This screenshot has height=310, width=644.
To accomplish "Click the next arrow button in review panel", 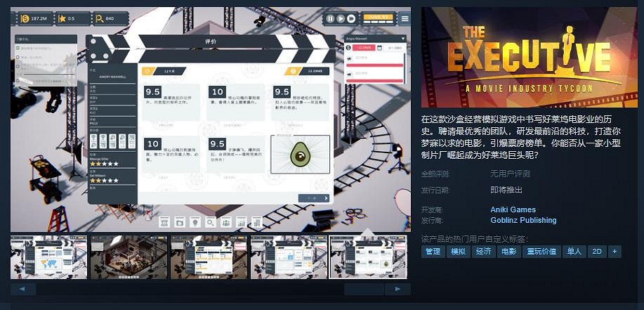I will (314, 198).
